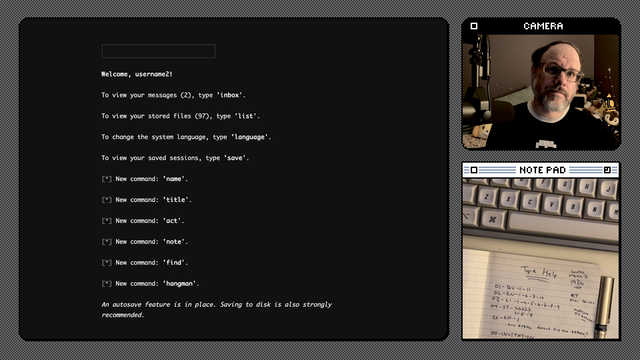Click the NOTE PAD window title

(542, 170)
